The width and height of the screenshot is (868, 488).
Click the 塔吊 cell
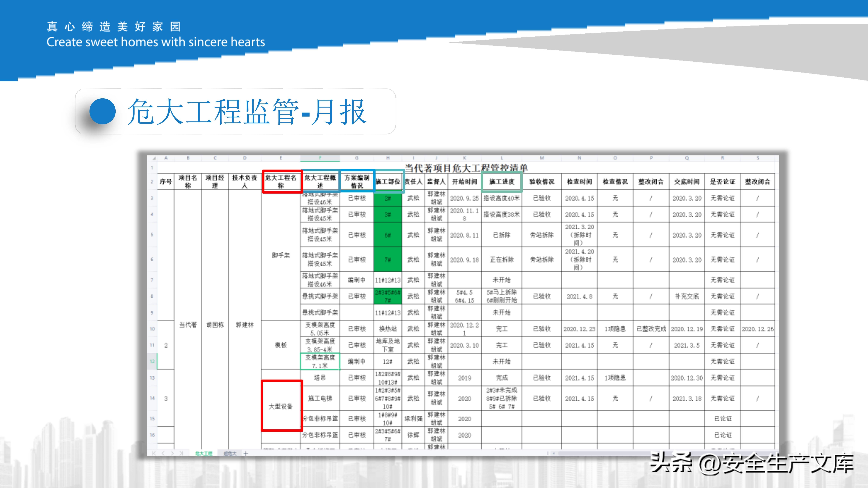(320, 378)
